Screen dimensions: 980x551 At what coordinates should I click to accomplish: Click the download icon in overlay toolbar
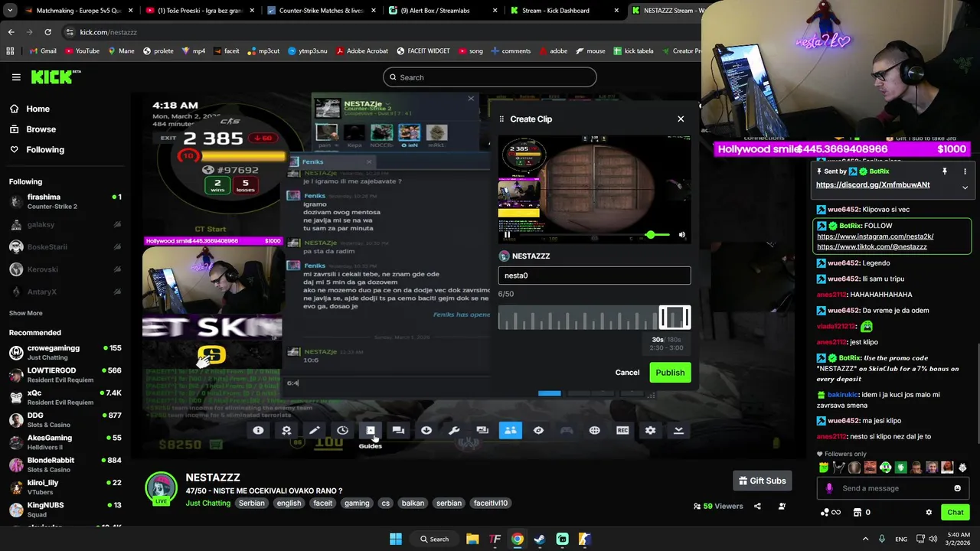click(426, 430)
